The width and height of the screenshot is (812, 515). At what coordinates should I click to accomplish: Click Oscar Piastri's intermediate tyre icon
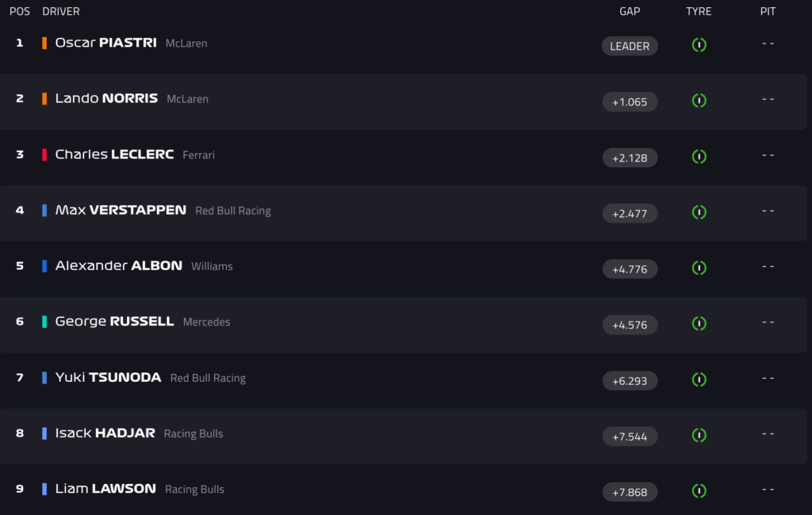tap(699, 45)
